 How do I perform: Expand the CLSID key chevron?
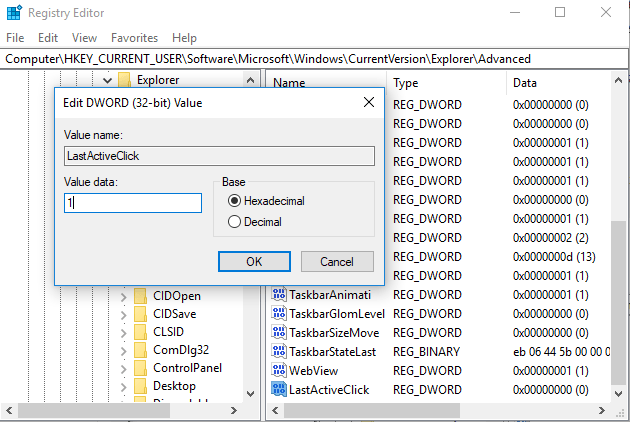point(124,332)
